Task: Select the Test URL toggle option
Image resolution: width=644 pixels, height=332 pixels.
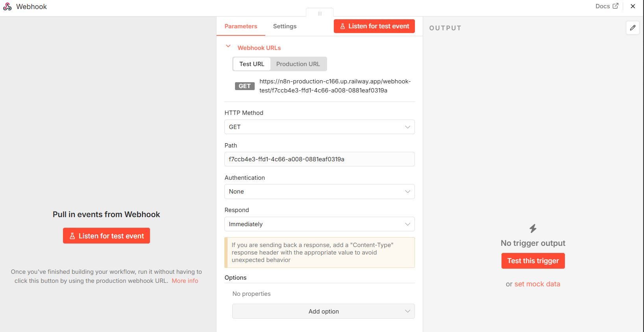Action: click(x=252, y=64)
